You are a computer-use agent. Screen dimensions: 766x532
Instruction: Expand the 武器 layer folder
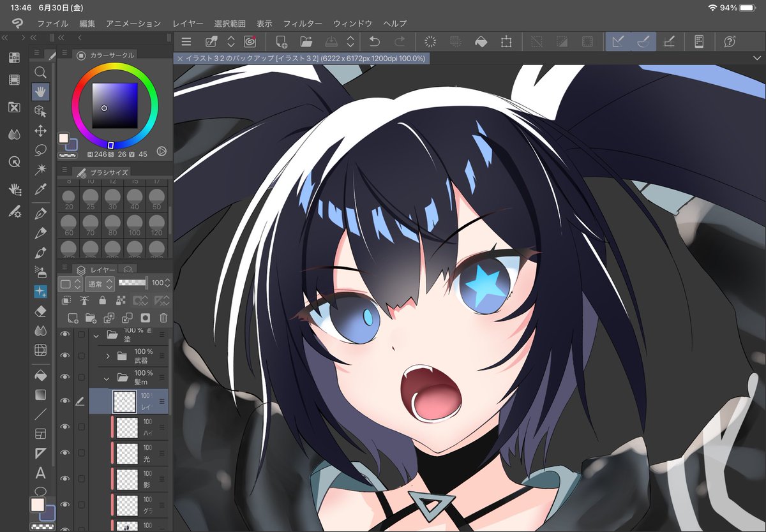coord(107,356)
